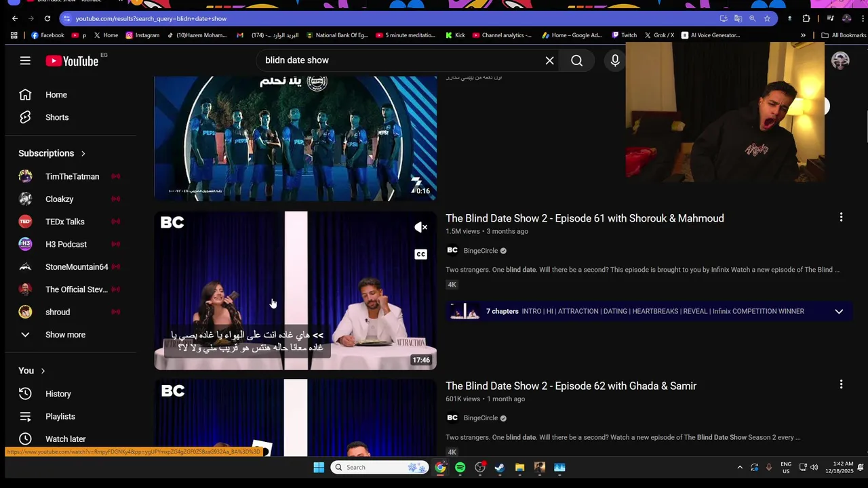Open Steam from the taskbar

pos(500,467)
